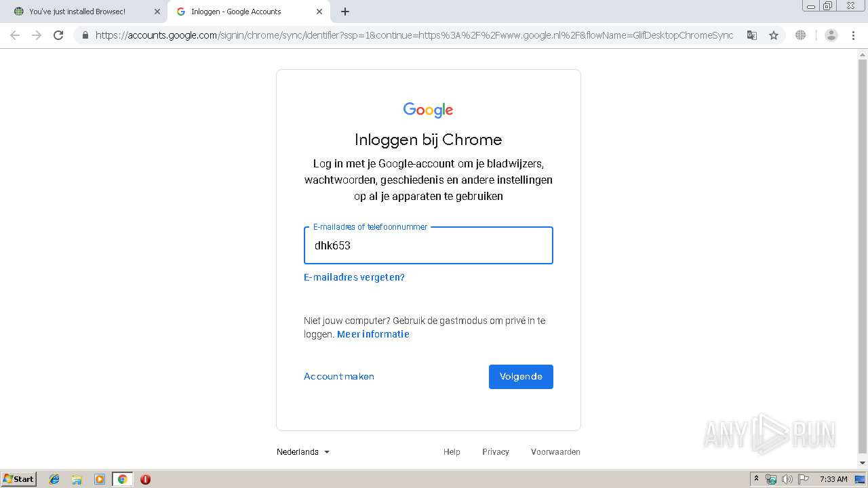
Task: Click the padlock site security icon
Action: pos(85,35)
